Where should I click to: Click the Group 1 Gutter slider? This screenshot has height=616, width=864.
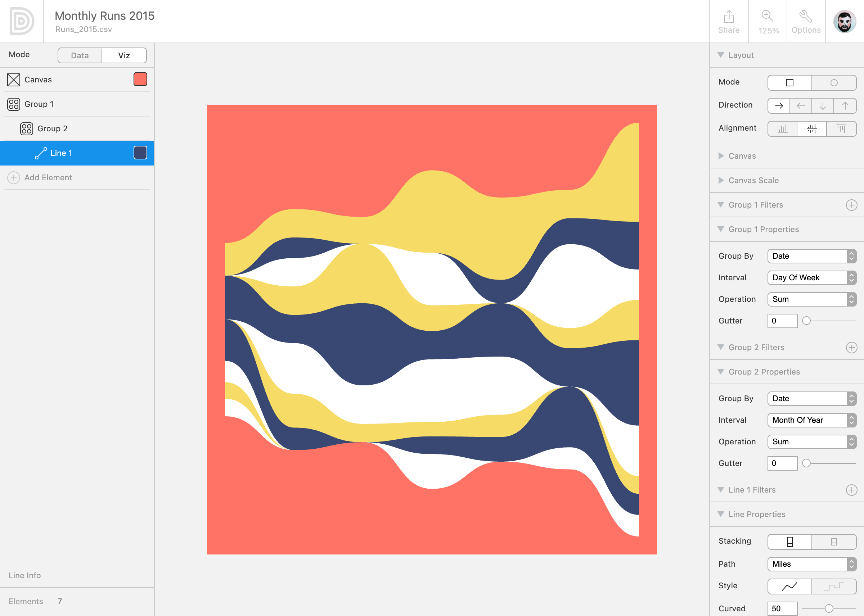(x=829, y=321)
